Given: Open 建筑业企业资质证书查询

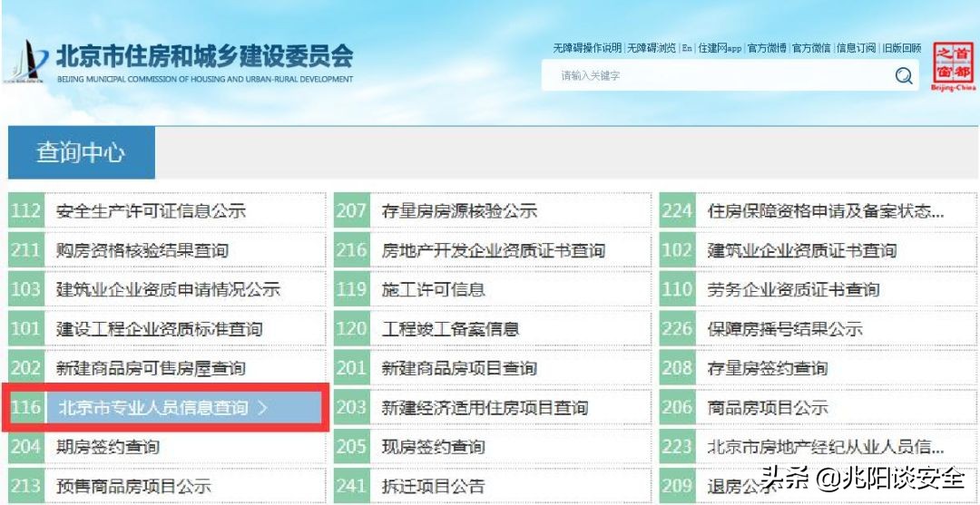Looking at the screenshot, I should pyautogui.click(x=802, y=250).
